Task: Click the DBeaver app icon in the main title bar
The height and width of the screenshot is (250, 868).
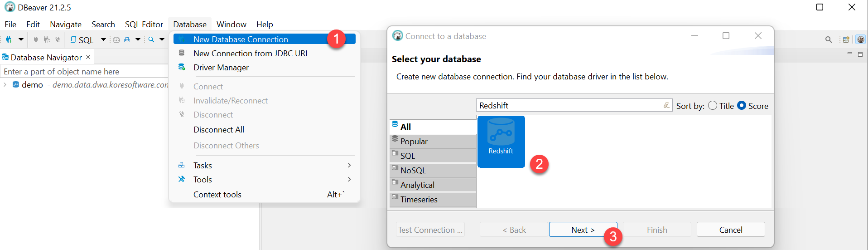Action: click(x=10, y=7)
